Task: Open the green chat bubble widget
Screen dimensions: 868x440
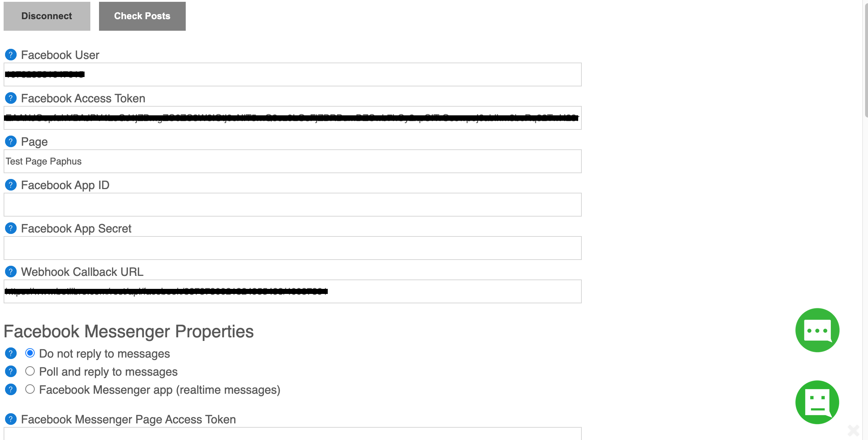Action: (817, 330)
